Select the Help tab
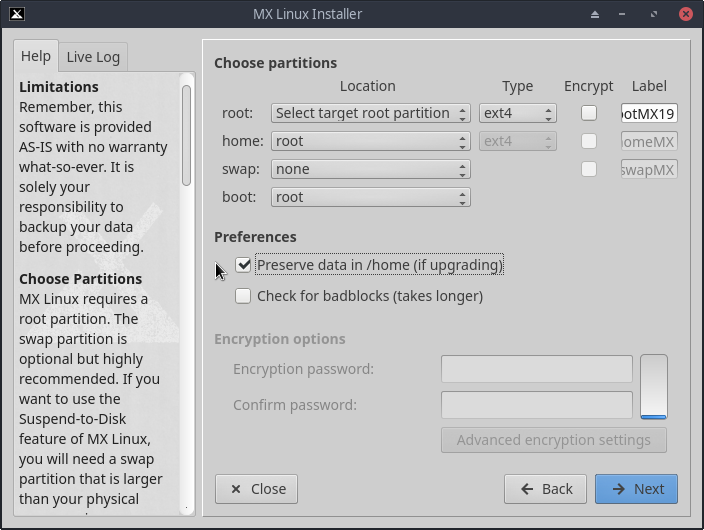 (36, 56)
